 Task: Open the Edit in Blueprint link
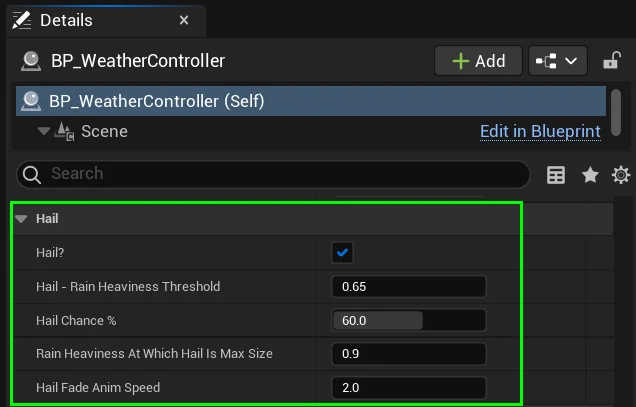point(540,131)
